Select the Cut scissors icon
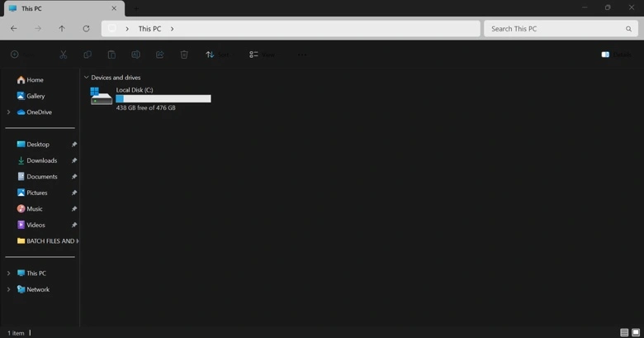Viewport: 644px width, 338px height. pyautogui.click(x=64, y=55)
